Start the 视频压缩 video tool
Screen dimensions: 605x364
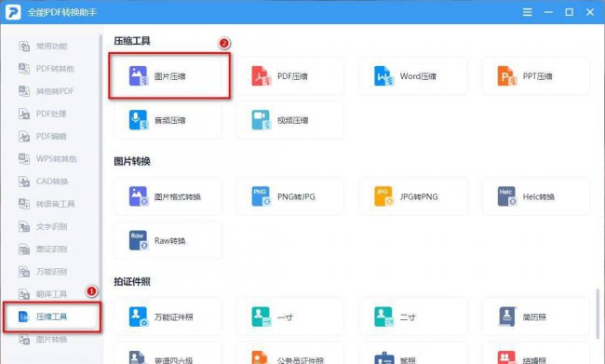coord(290,120)
